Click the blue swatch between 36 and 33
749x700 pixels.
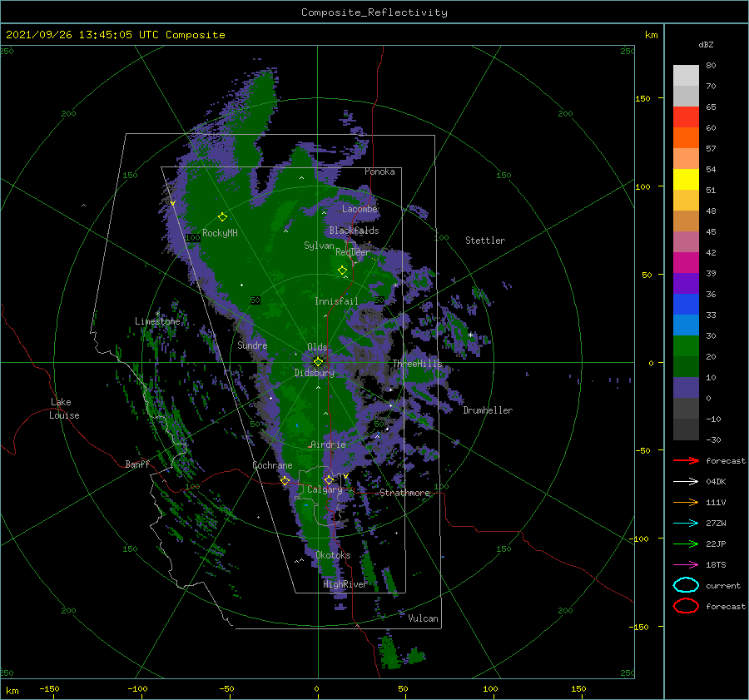click(x=686, y=305)
